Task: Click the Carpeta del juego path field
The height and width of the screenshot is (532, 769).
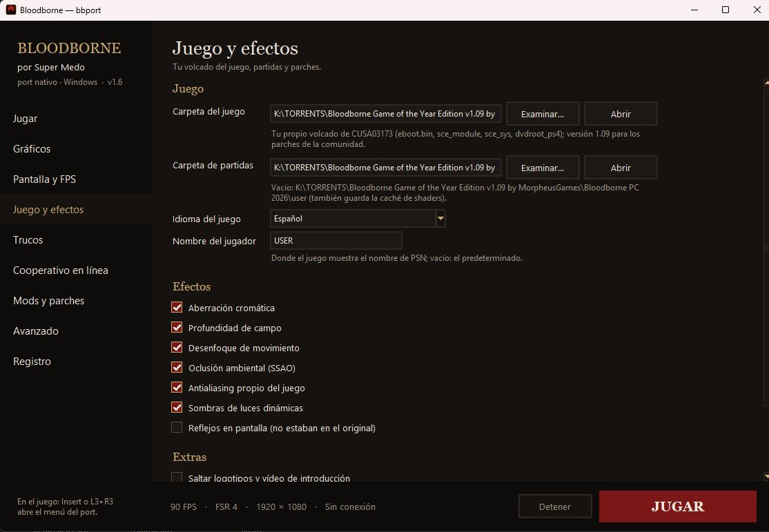Action: coord(385,114)
